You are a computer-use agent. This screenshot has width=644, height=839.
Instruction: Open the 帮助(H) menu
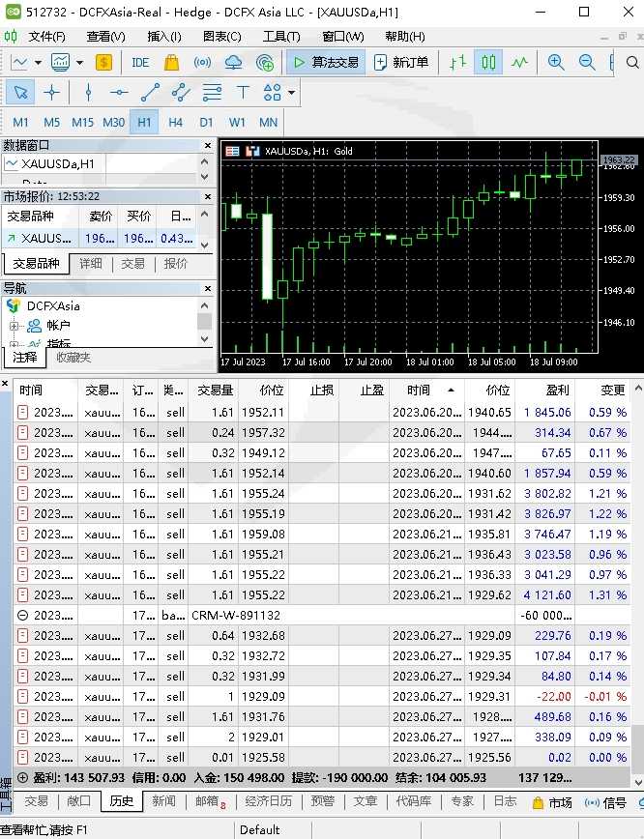pyautogui.click(x=405, y=37)
